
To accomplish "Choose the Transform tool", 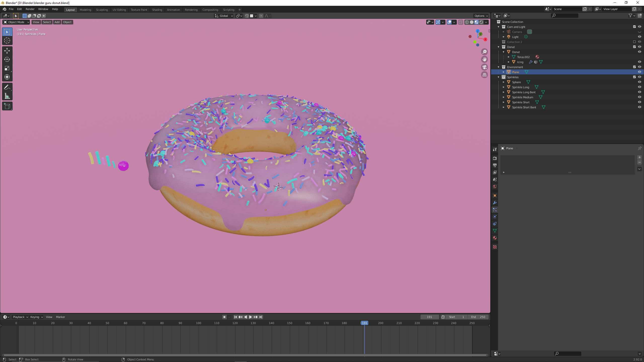I will [x=7, y=77].
